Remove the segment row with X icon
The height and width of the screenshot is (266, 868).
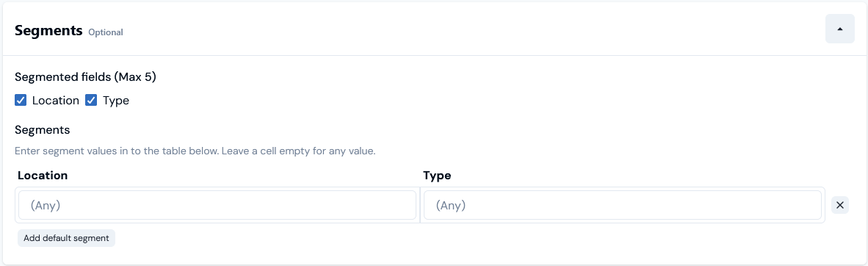[840, 205]
